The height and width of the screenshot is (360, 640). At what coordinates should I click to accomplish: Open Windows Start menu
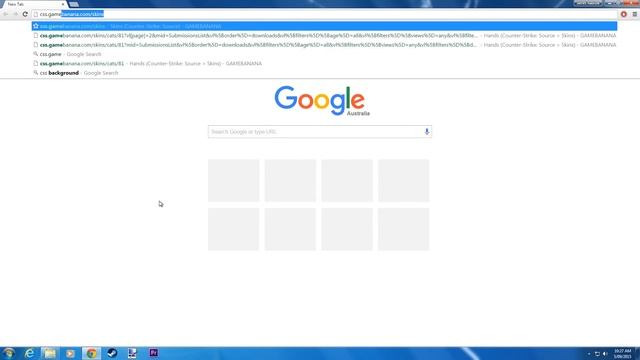[8, 353]
